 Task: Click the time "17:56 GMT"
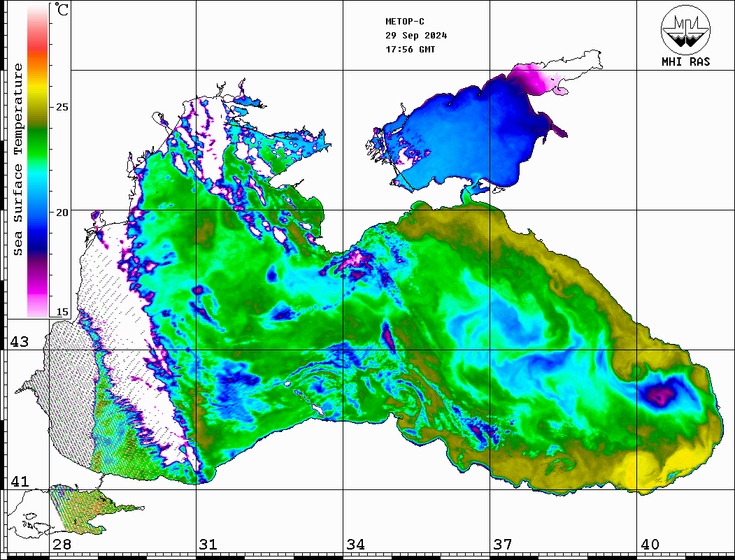click(x=411, y=49)
